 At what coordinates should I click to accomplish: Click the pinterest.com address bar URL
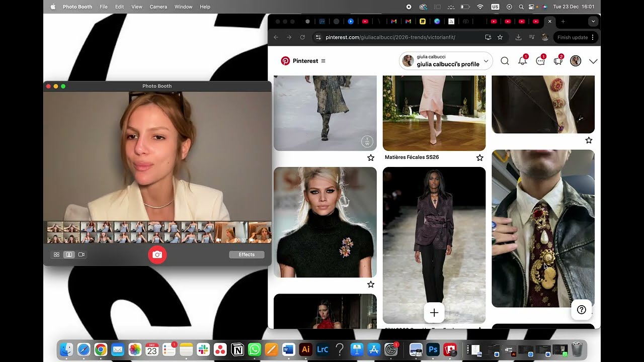tap(390, 37)
